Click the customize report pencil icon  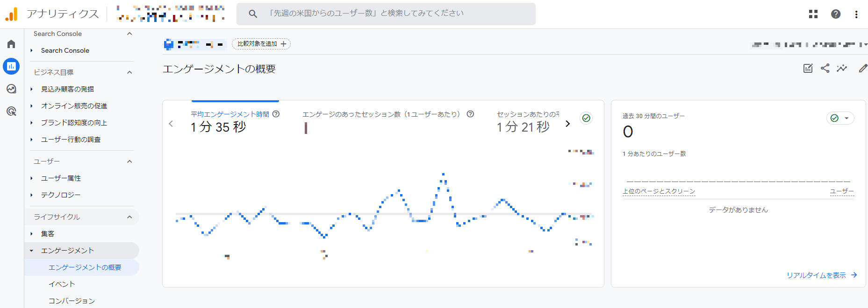coord(863,68)
